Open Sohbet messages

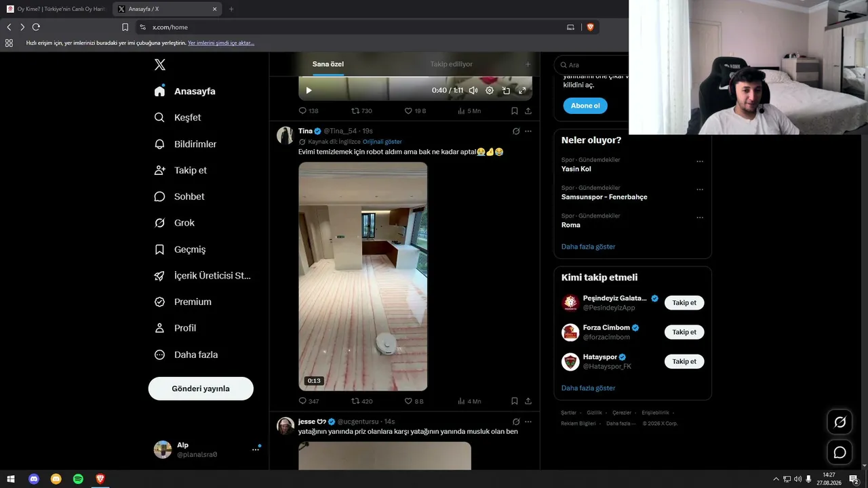tap(179, 197)
